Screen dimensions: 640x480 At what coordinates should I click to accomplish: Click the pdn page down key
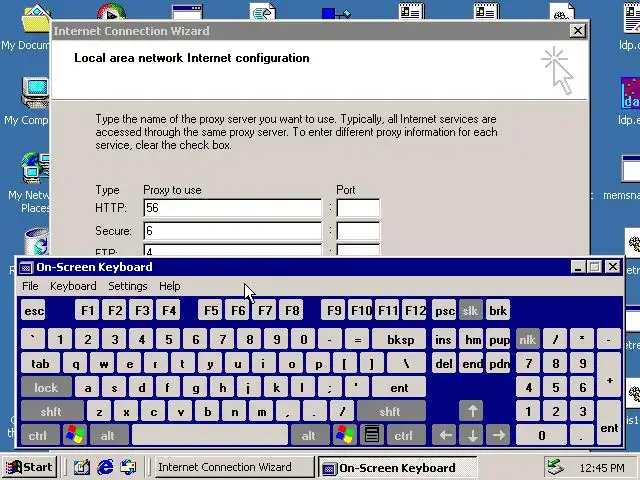pyautogui.click(x=498, y=363)
